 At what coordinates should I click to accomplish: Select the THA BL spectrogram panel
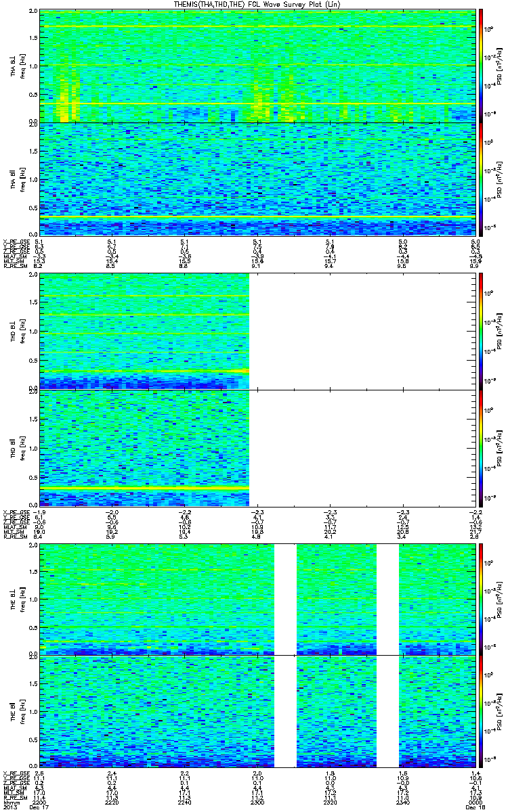click(x=257, y=66)
